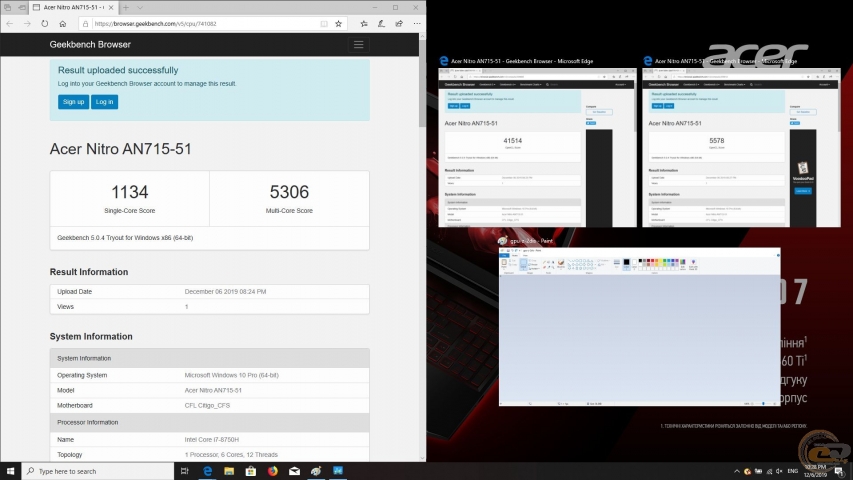This screenshot has width=853, height=480.
Task: Open the Favorites hub icon
Action: click(364, 23)
